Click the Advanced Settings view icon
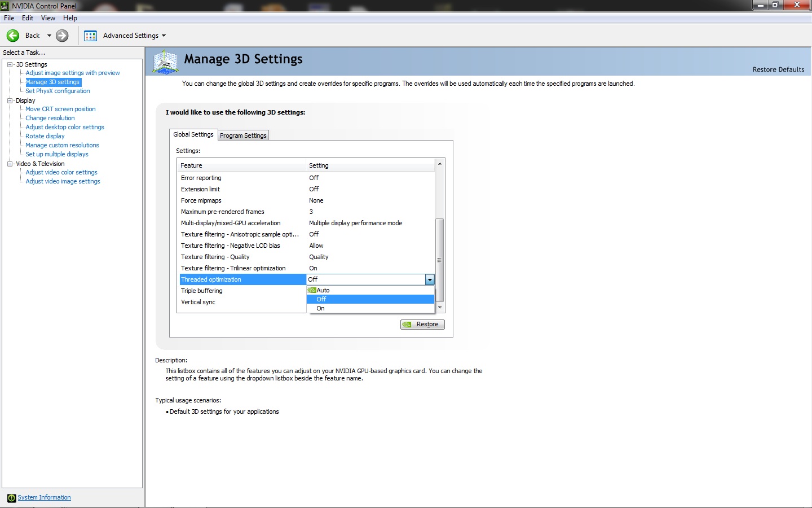 click(90, 36)
